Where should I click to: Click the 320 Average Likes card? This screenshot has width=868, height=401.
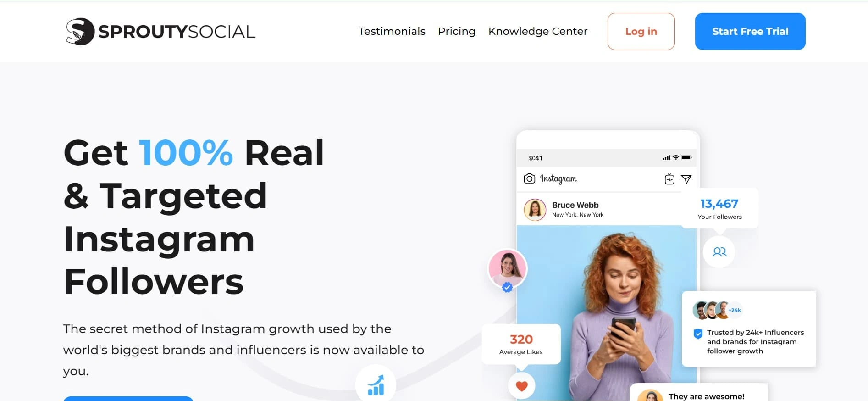pos(521,344)
